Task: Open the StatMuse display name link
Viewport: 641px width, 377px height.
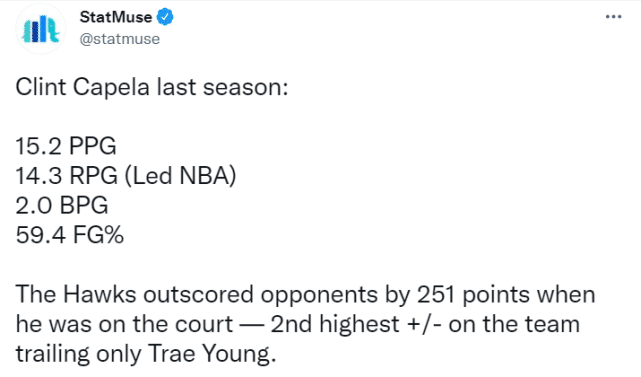Action: (x=116, y=17)
